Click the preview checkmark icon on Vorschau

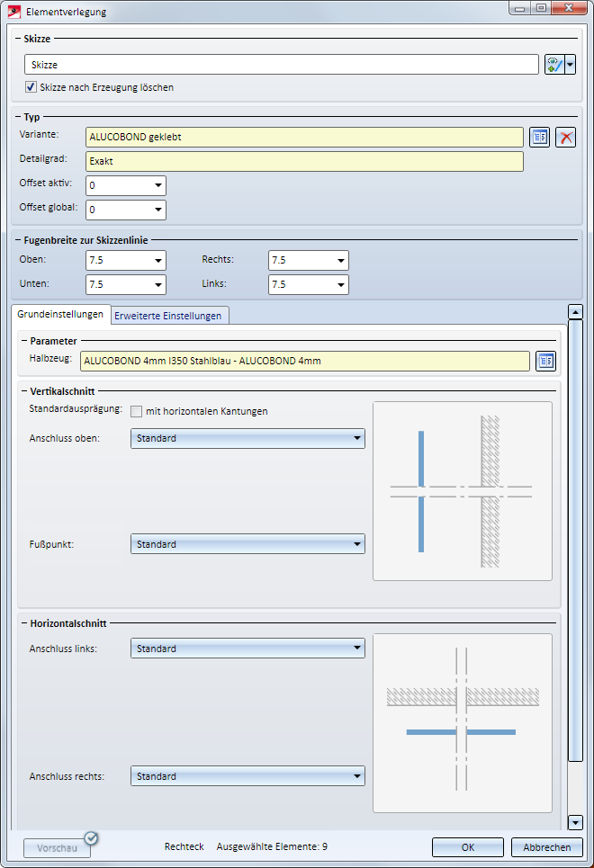click(x=92, y=838)
